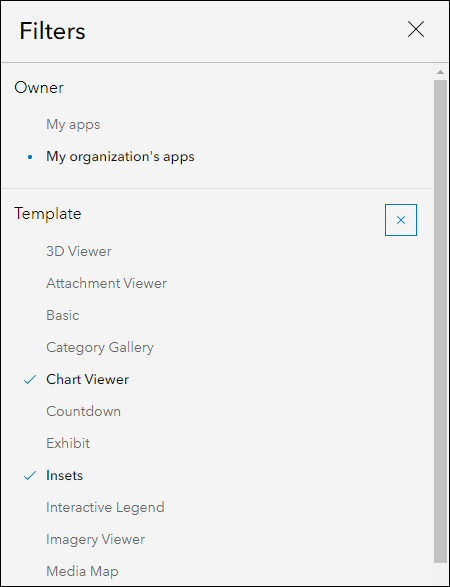Filter by Category Gallery template

[100, 347]
